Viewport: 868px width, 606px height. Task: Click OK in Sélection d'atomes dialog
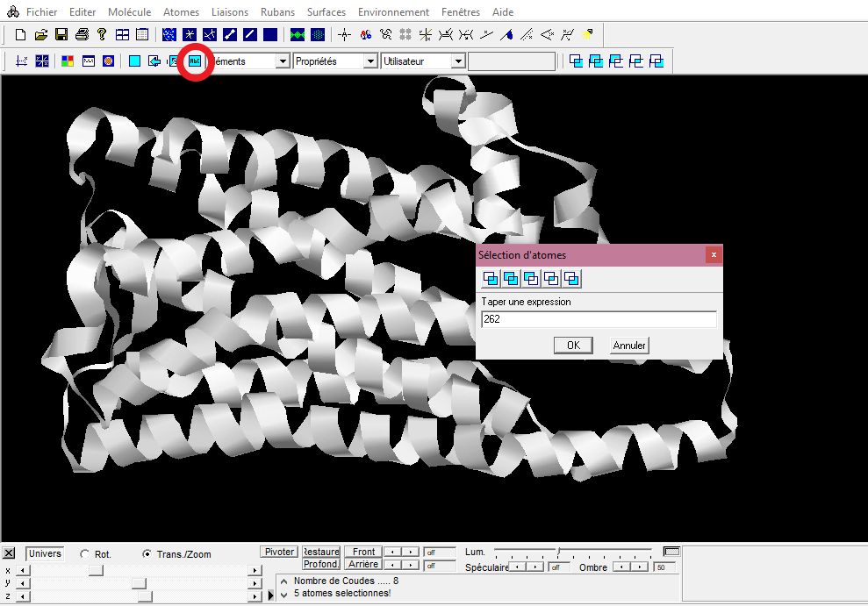click(x=573, y=346)
